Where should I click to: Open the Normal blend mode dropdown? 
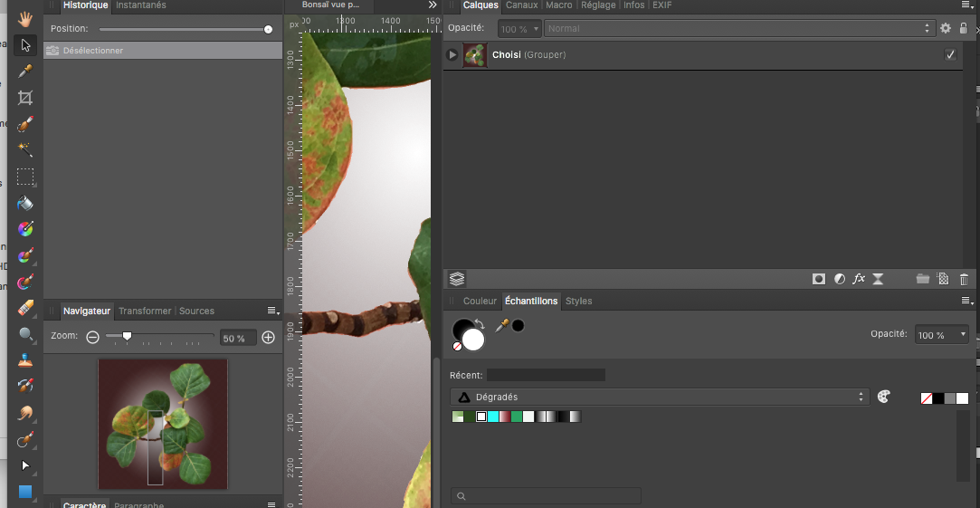tap(738, 29)
